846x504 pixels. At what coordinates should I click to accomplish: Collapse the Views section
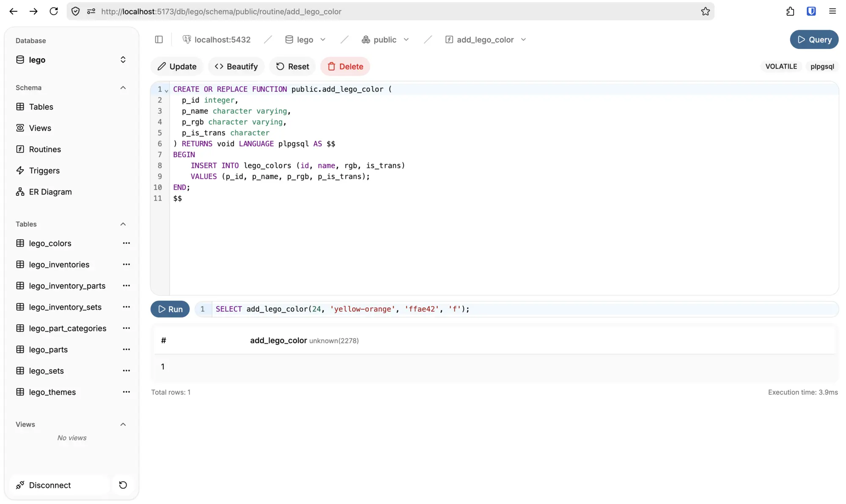(x=123, y=424)
